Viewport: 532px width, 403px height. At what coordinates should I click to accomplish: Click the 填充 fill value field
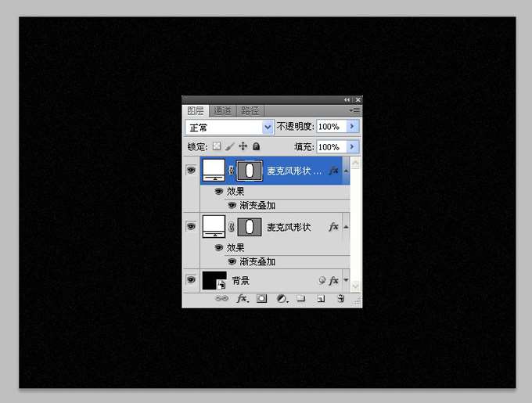(331, 147)
